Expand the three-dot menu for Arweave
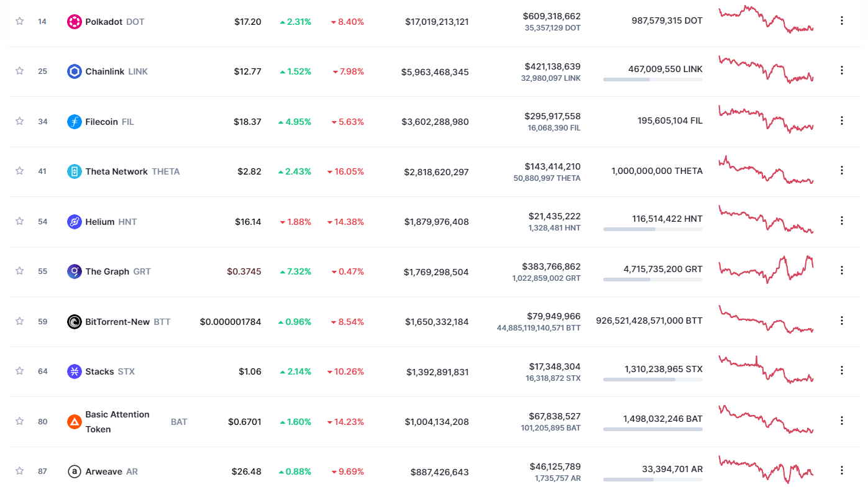Image resolution: width=868 pixels, height=492 pixels. point(842,470)
